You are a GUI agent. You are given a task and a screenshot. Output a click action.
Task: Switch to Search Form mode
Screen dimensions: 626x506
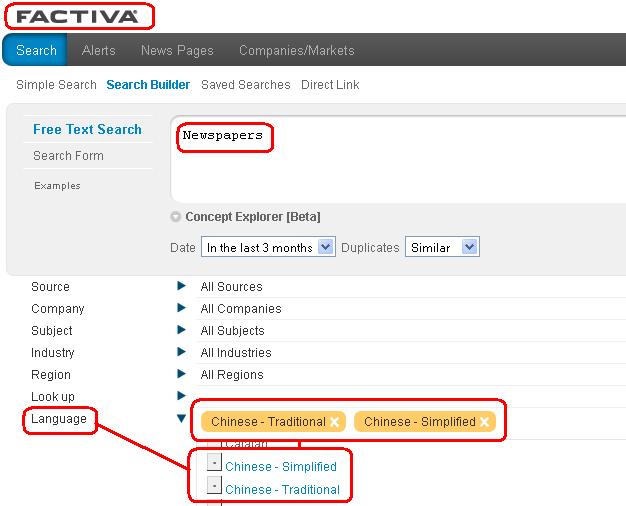point(68,155)
